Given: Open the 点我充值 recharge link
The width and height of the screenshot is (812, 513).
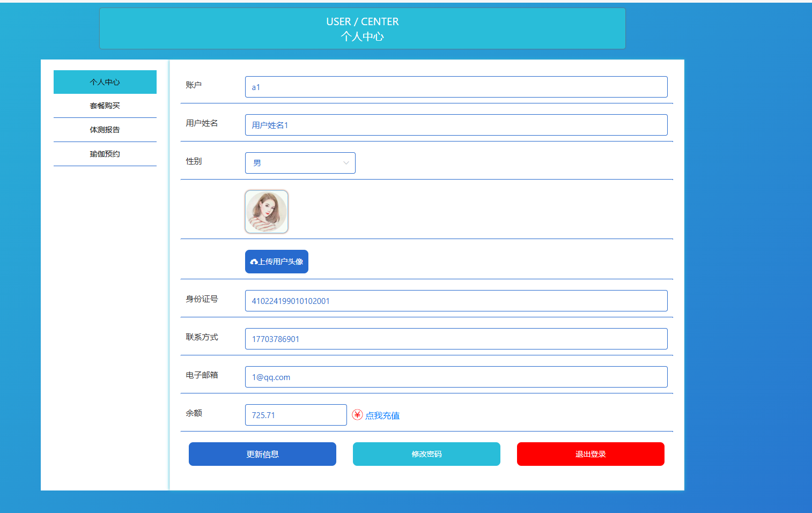Looking at the screenshot, I should [382, 415].
